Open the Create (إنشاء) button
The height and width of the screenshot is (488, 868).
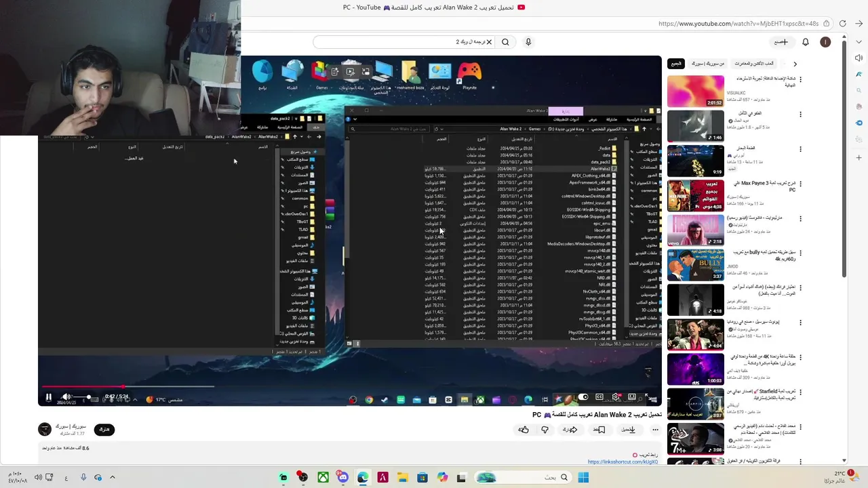[782, 42]
